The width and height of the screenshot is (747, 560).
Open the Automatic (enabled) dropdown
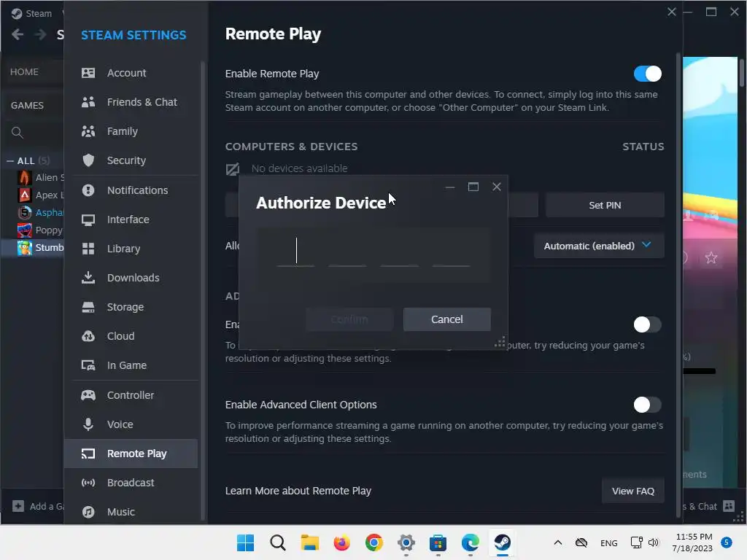pyautogui.click(x=599, y=246)
